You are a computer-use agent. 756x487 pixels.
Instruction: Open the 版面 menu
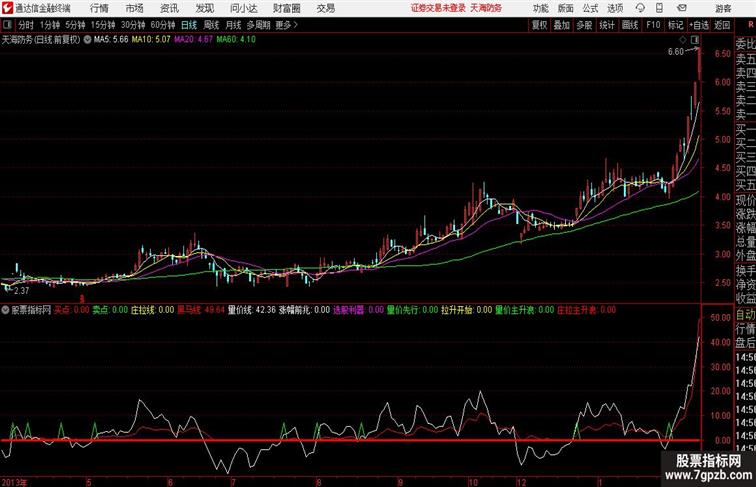pos(566,8)
